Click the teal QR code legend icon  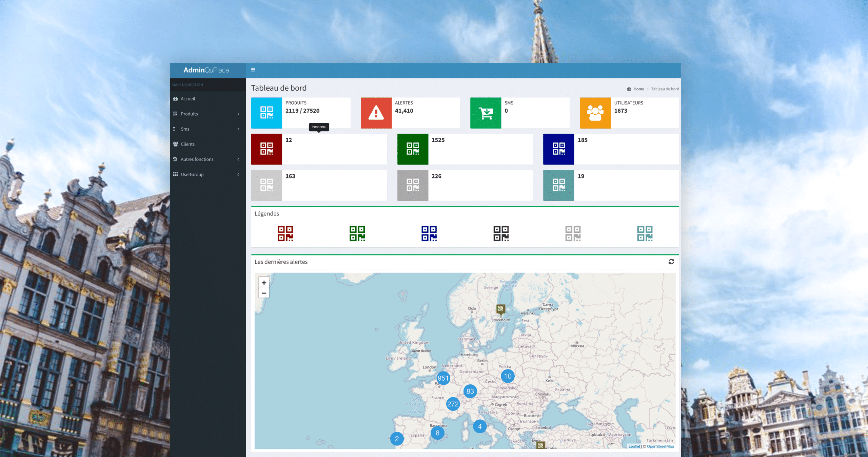[645, 234]
